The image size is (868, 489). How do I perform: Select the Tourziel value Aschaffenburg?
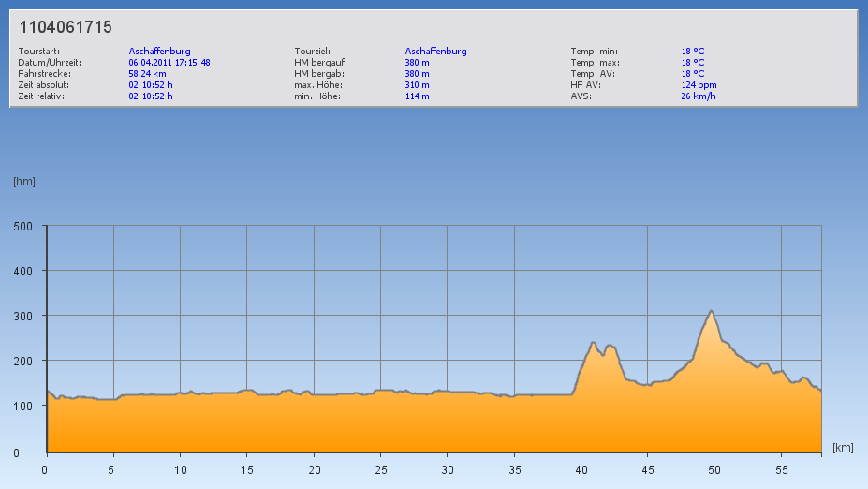(x=435, y=52)
